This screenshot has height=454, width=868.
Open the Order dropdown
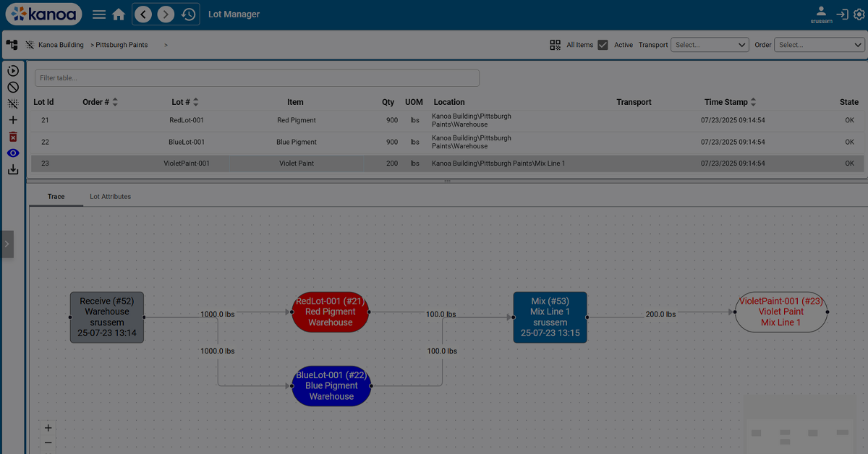(x=819, y=45)
